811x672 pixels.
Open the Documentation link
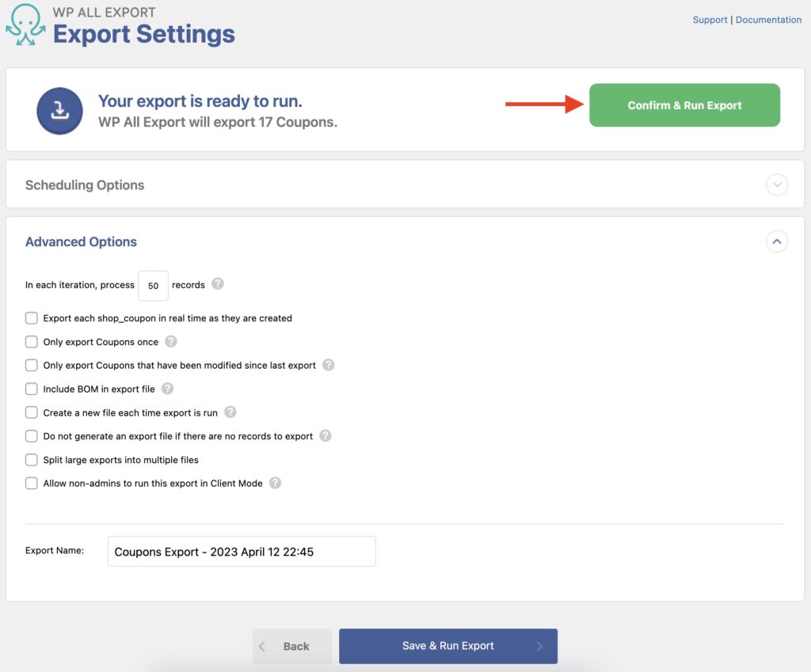tap(768, 19)
